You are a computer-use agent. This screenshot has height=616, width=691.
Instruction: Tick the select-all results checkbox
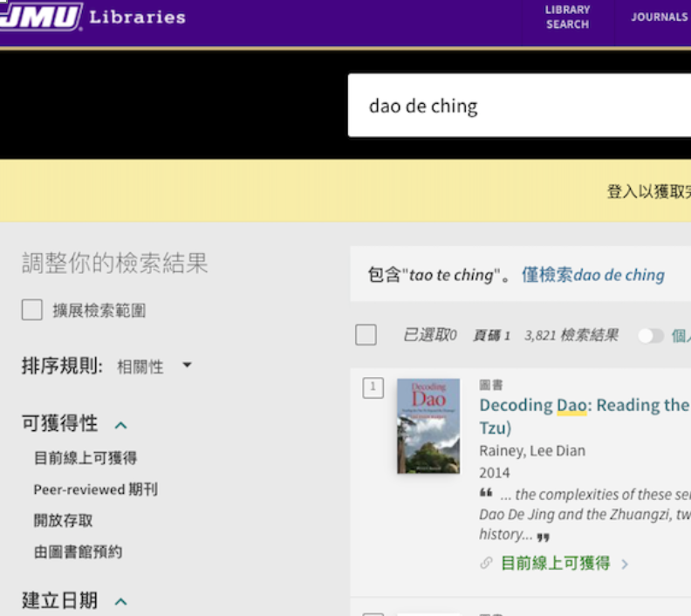tap(366, 335)
